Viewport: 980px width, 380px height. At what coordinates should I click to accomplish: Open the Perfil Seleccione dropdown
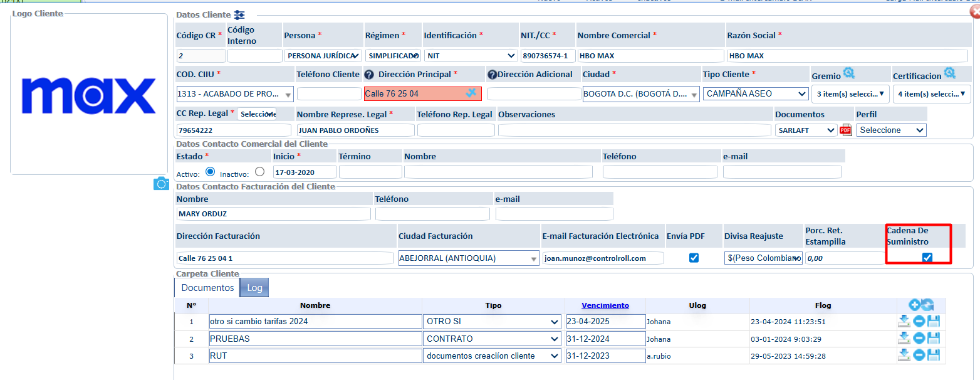click(x=892, y=130)
